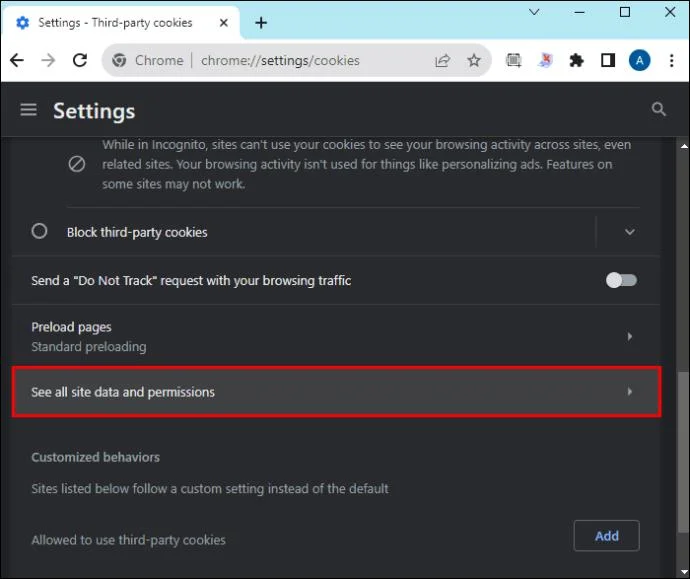This screenshot has height=579, width=690.
Task: Click the Sites listed below follow a custom setting text
Action: 210,488
